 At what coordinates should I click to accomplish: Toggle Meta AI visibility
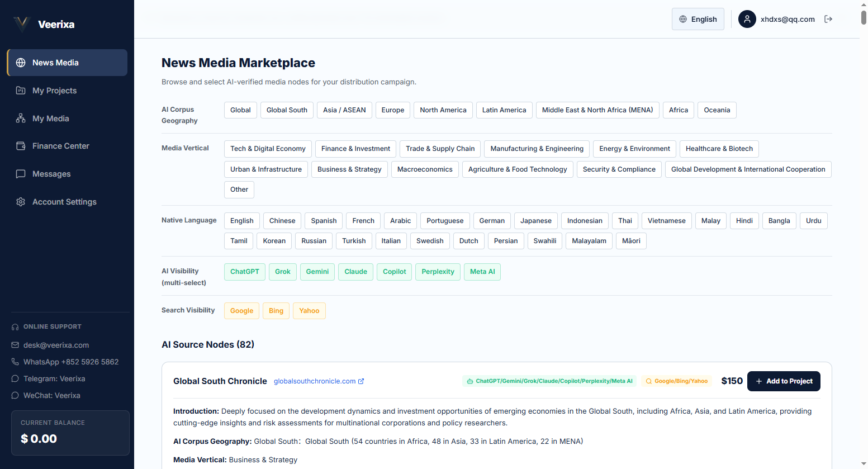pyautogui.click(x=482, y=272)
